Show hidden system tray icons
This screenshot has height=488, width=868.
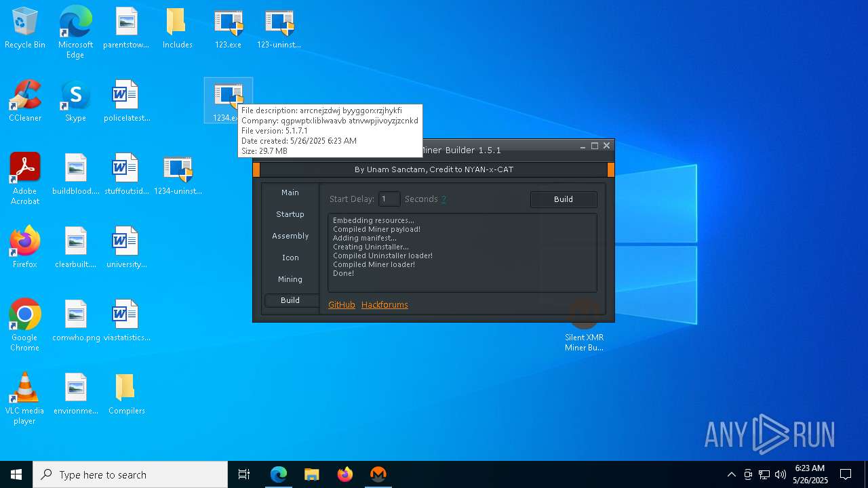[x=731, y=474]
